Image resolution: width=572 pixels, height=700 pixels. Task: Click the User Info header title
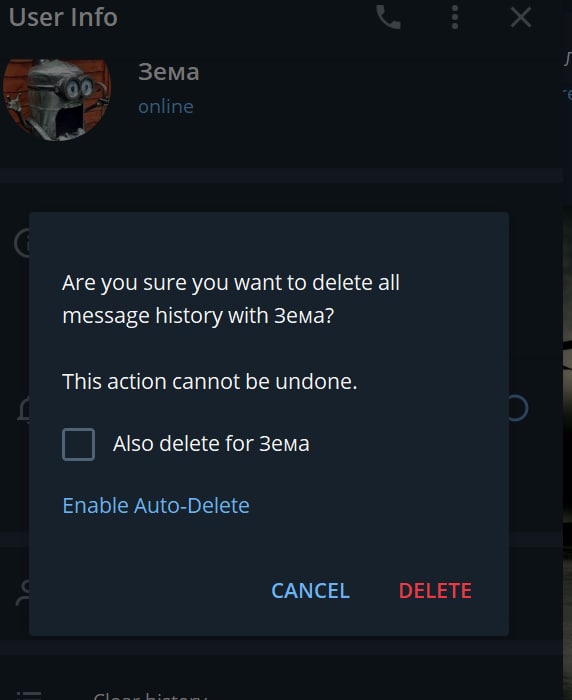(63, 17)
